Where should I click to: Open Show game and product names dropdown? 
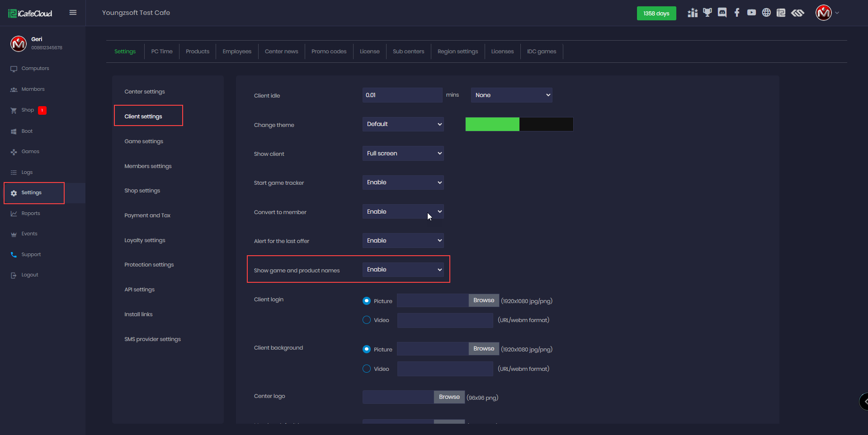pos(403,270)
